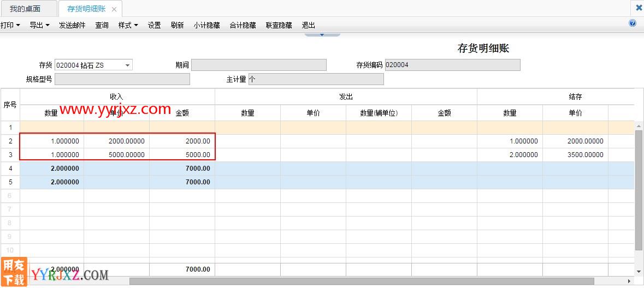This screenshot has width=644, height=288.
Task: Click 刷新 to reload the ledger
Action: click(x=177, y=25)
